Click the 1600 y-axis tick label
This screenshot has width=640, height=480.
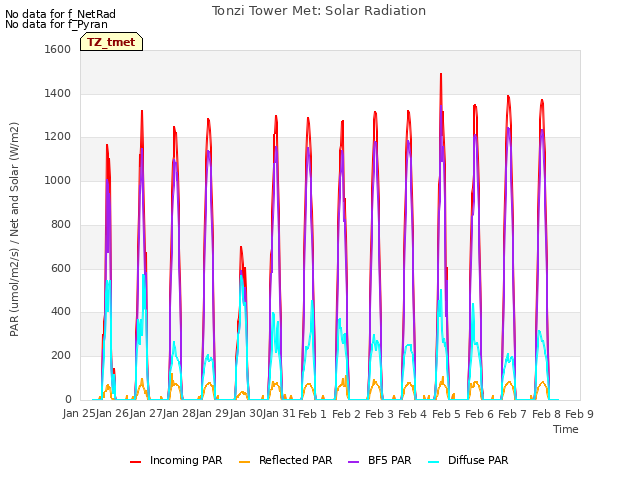[x=58, y=49]
